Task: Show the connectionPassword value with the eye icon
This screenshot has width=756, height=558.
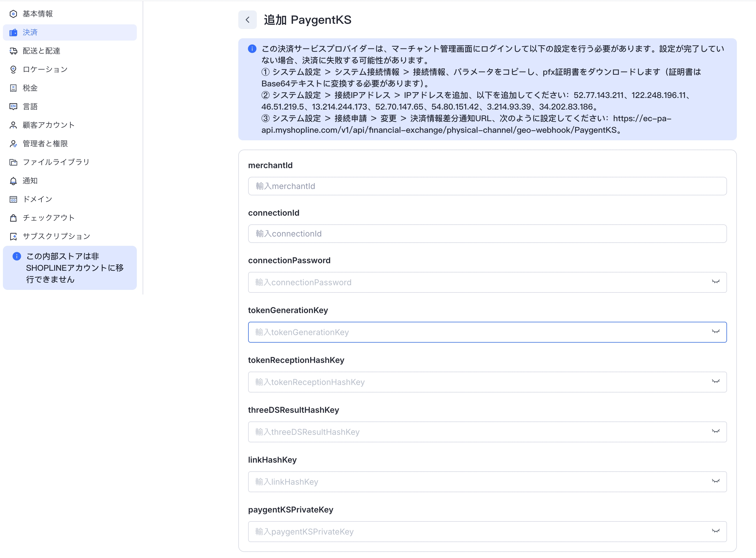Action: click(715, 282)
